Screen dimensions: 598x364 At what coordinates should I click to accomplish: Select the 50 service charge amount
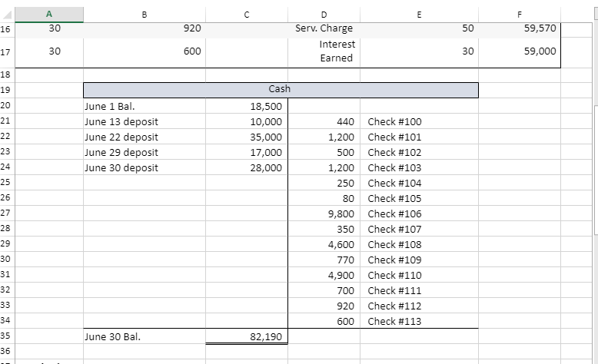point(419,28)
